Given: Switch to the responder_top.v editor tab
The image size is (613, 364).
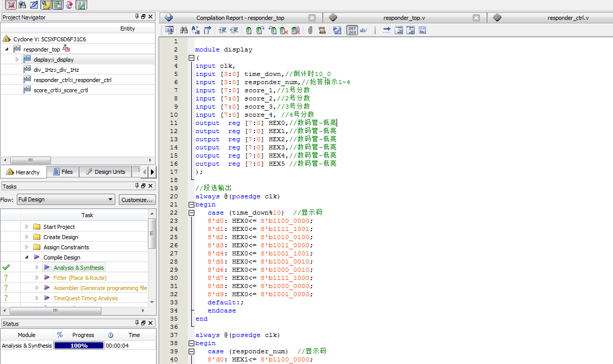Looking at the screenshot, I should [x=404, y=18].
